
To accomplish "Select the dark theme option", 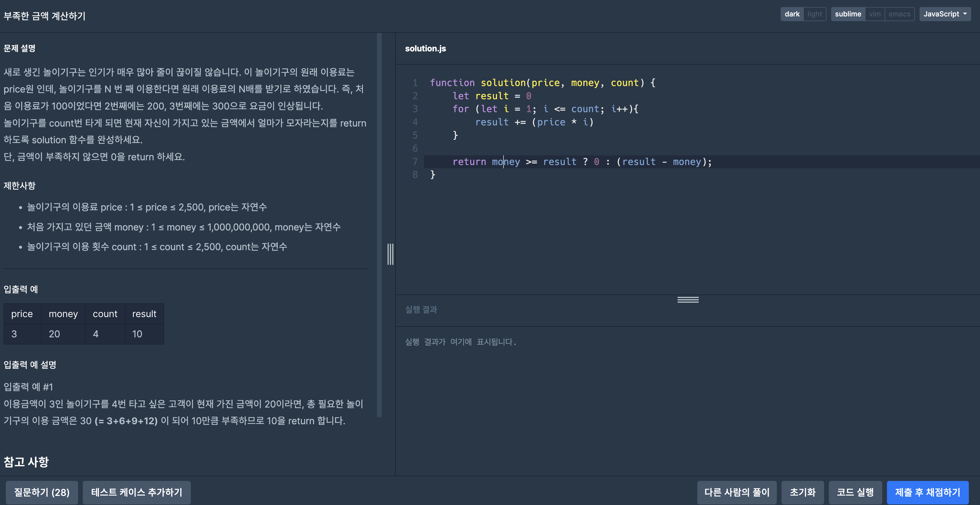I will pyautogui.click(x=792, y=14).
